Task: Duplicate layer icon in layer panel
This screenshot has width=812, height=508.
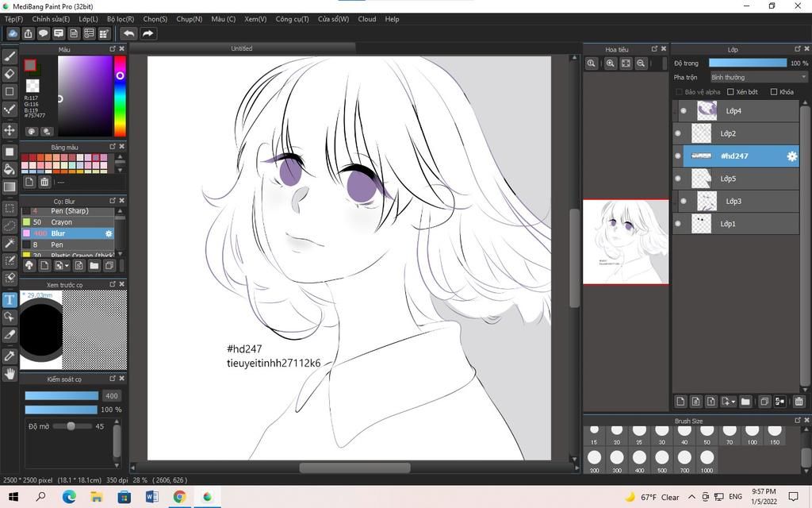Action: pos(764,401)
